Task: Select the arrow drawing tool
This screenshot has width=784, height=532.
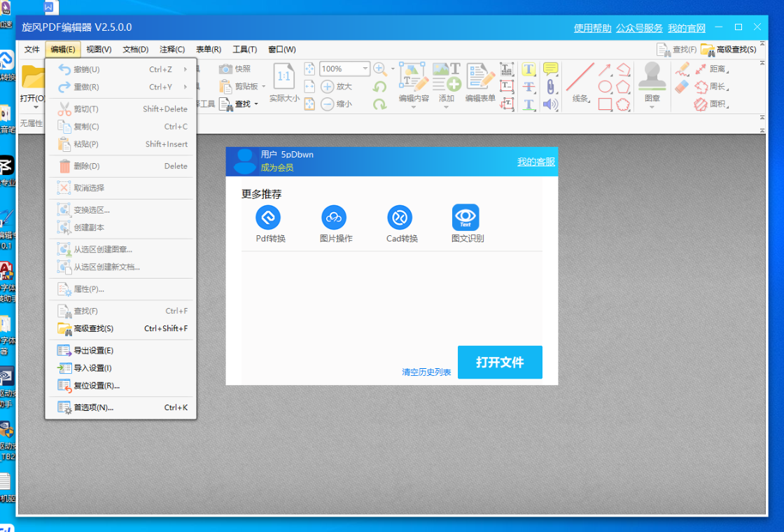Action: pos(605,69)
